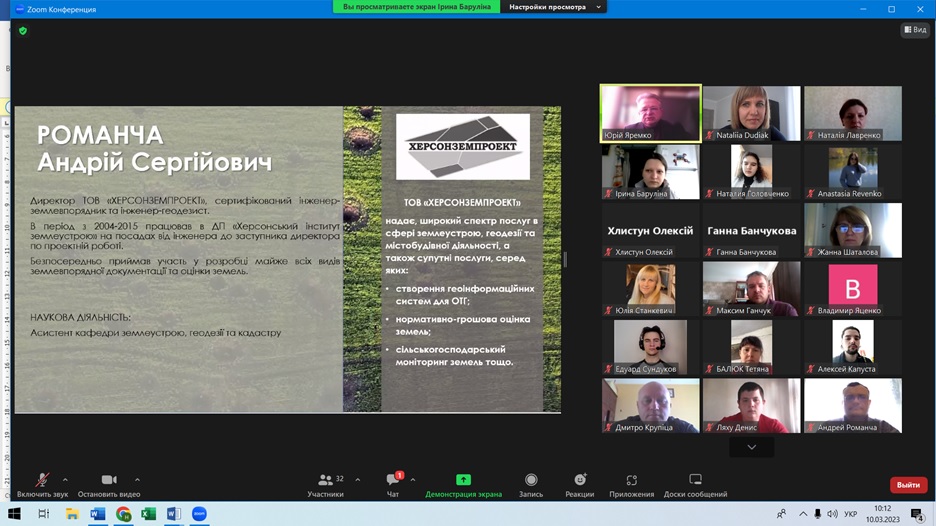
Task: Select Жанна Шаталова video tile
Action: tap(853, 230)
